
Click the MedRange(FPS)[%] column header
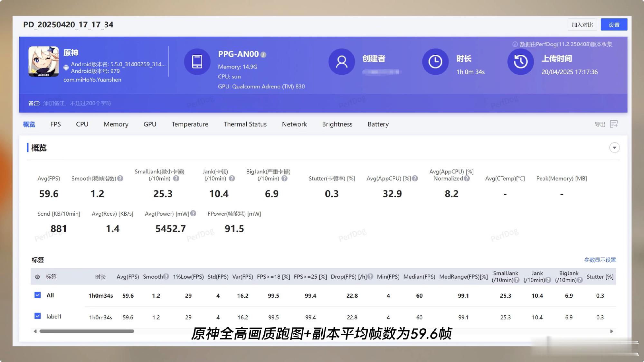(x=463, y=277)
